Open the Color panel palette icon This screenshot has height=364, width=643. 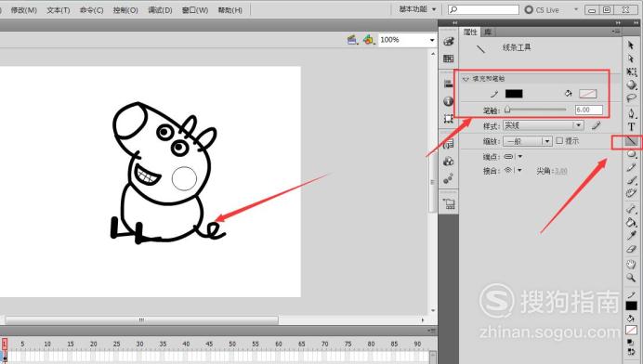coord(449,41)
